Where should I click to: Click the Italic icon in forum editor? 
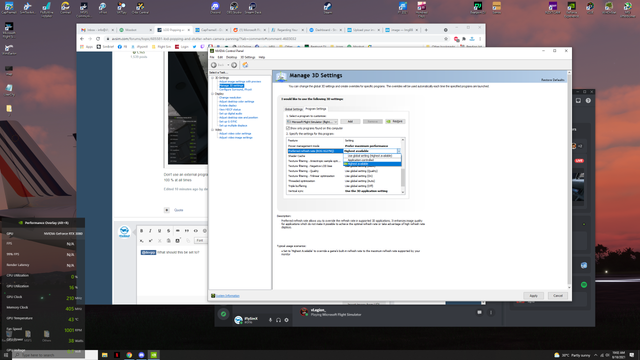[x=150, y=231]
